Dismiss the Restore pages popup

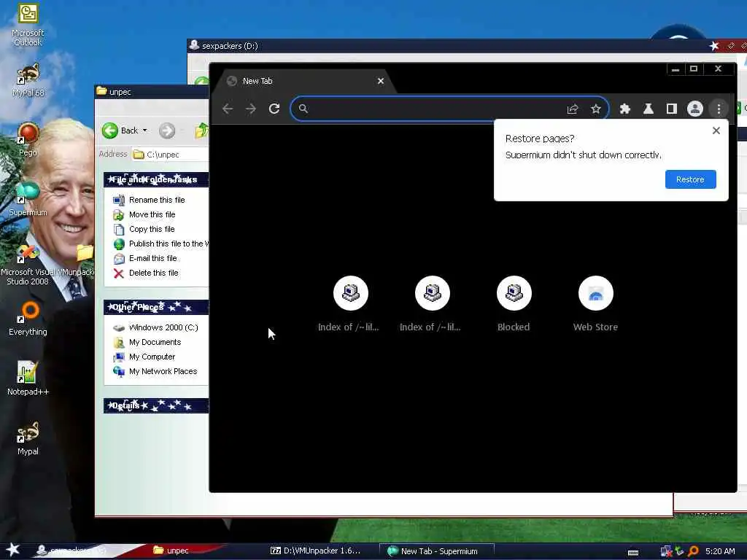[716, 131]
